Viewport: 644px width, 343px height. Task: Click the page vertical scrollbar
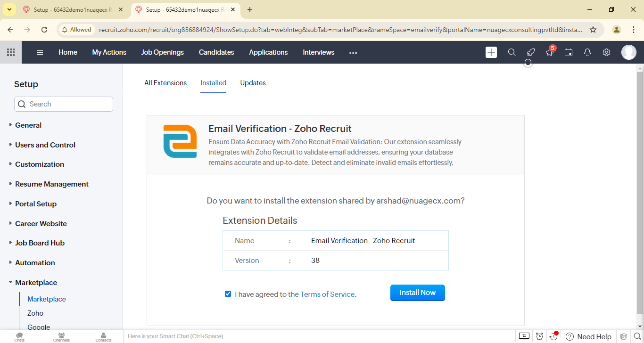[x=640, y=193]
